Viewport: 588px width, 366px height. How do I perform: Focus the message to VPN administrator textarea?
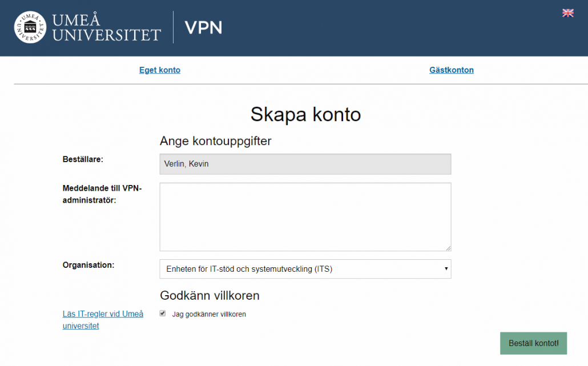[305, 217]
